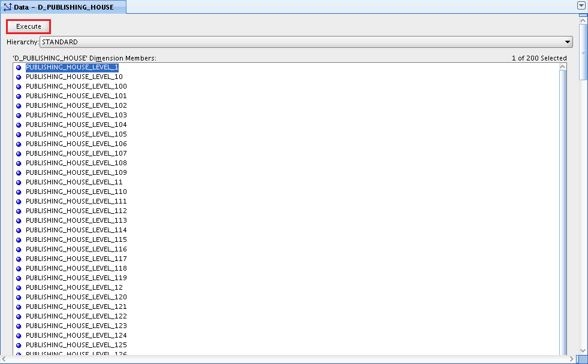Click the blue dot icon beside PUBLISHING_HOUSE_LEVEL_121
This screenshot has height=364, width=588.
pyautogui.click(x=19, y=307)
